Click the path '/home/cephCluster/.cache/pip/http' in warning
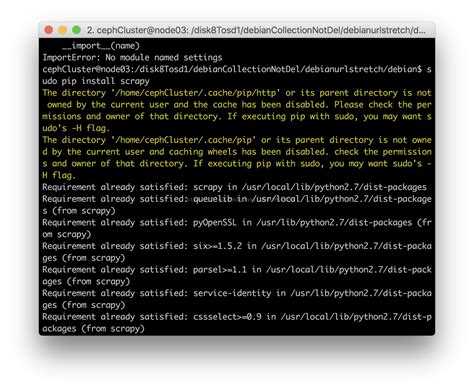This screenshot has height=391, width=474. tap(196, 93)
